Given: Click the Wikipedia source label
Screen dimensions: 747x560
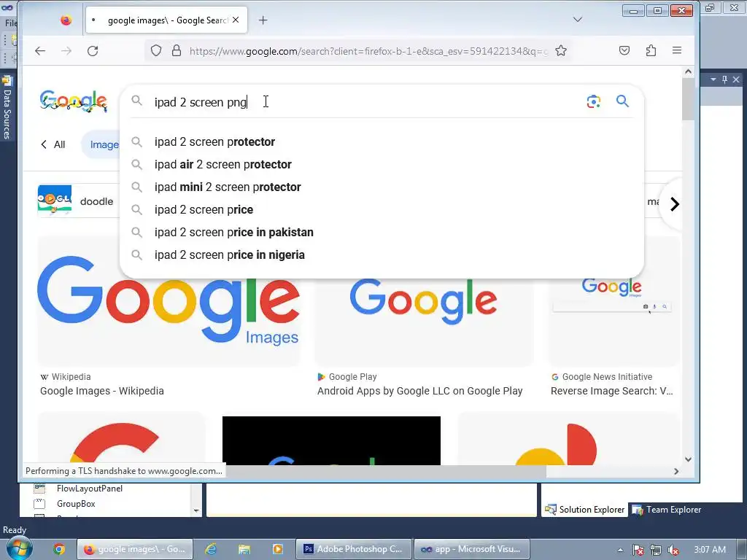Looking at the screenshot, I should click(66, 377).
